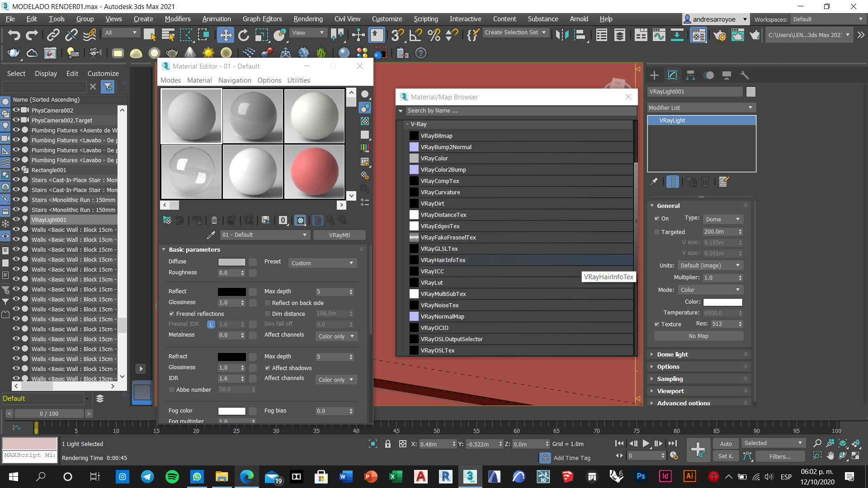Open Spotify from the taskbar

(x=172, y=477)
